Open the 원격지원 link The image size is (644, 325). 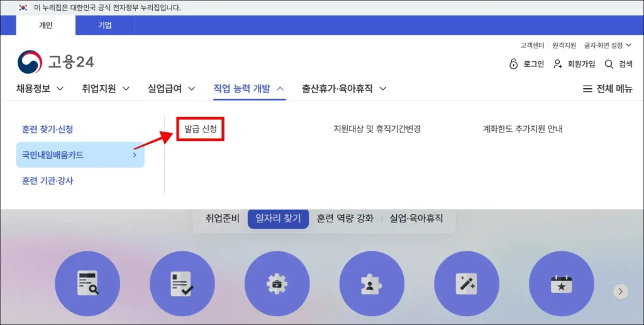564,45
